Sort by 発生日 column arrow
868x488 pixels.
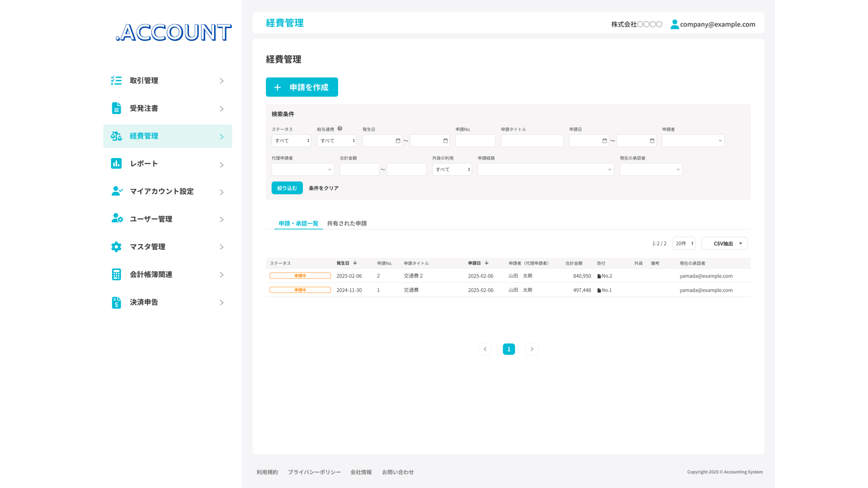pos(355,263)
